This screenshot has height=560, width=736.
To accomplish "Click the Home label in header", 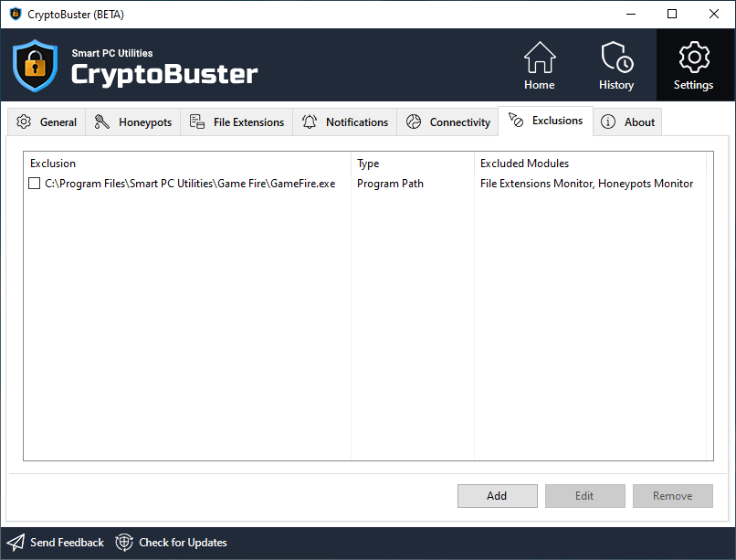I will 540,85.
